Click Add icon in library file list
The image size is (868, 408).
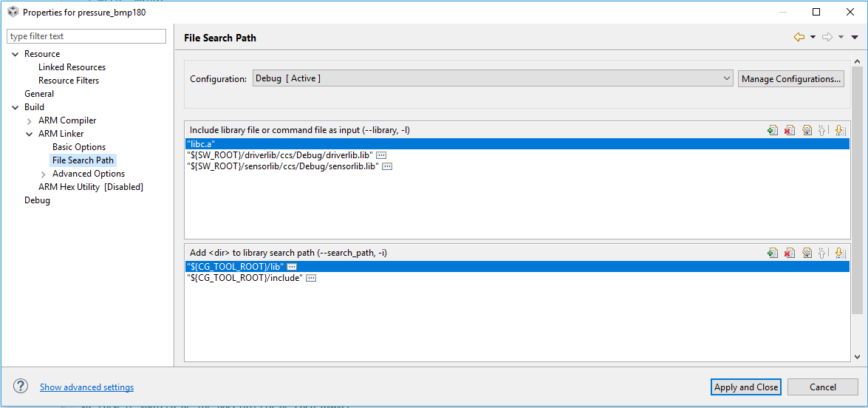click(x=773, y=130)
